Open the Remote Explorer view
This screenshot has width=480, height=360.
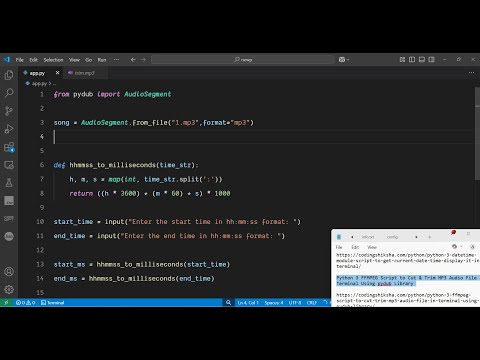[x=9, y=165]
